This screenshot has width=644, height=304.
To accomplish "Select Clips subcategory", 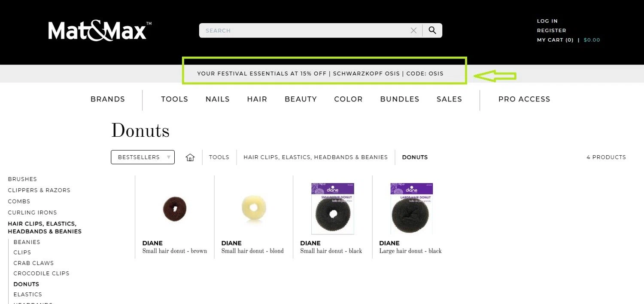I will [22, 253].
